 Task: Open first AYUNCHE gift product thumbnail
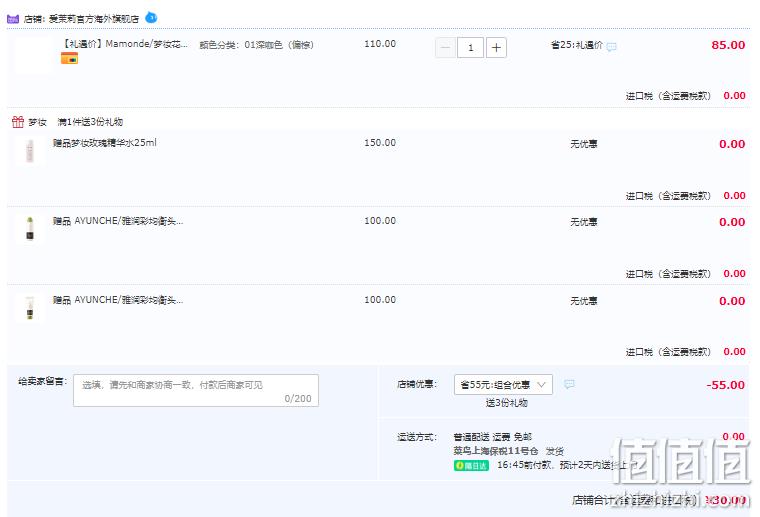point(30,228)
